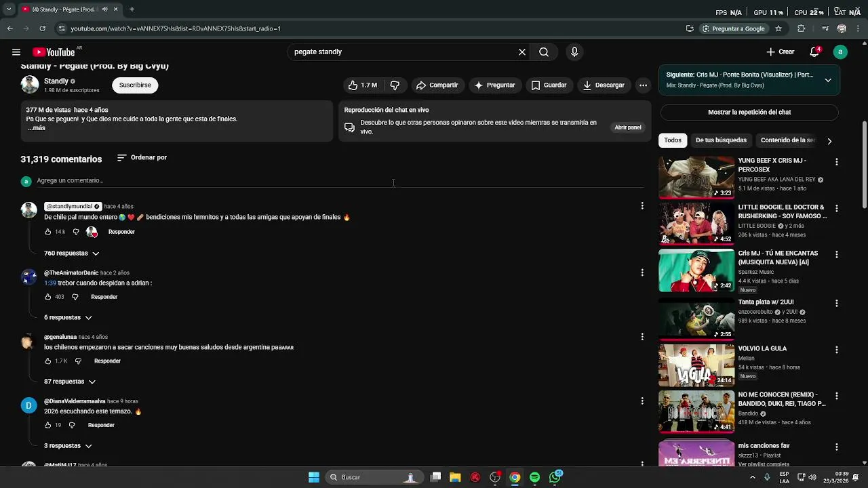Like the @DianaValderramaalva comment
This screenshot has height=488, width=868.
point(48,426)
